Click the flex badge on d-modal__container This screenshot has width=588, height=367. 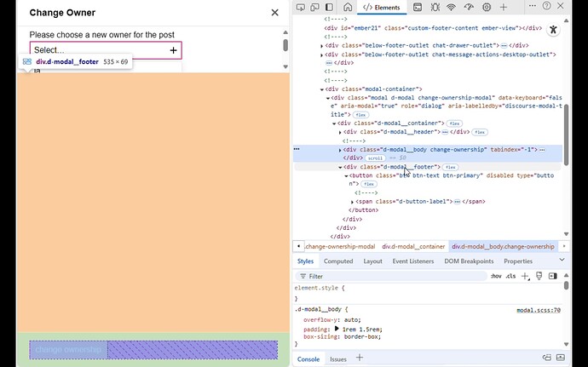[x=454, y=123]
